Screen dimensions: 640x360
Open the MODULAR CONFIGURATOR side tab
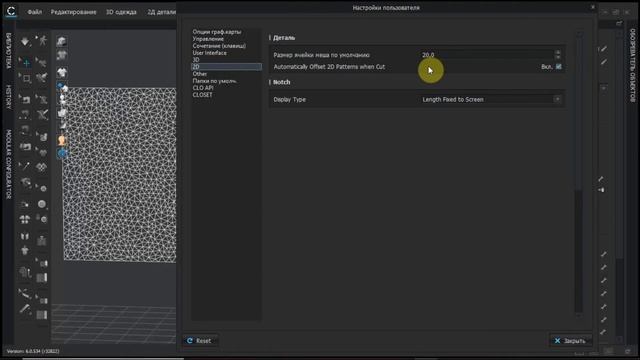(x=9, y=164)
